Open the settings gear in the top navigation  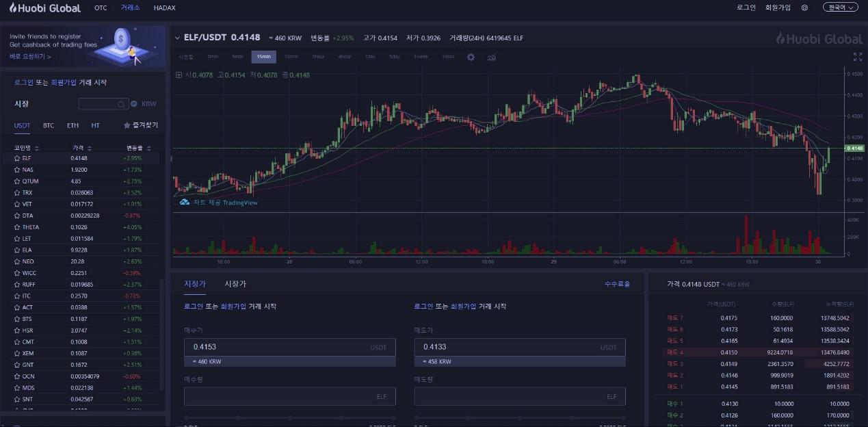click(804, 8)
